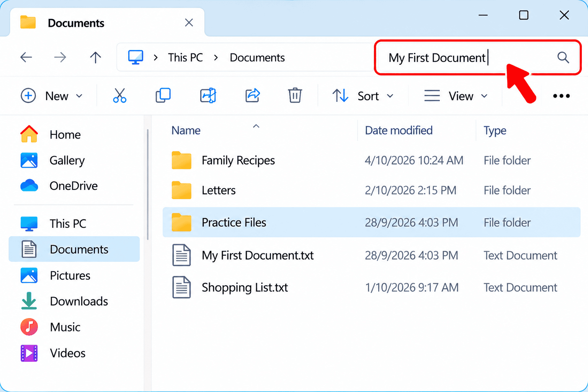
Task: Sort by the Date modified column header
Action: click(x=399, y=131)
